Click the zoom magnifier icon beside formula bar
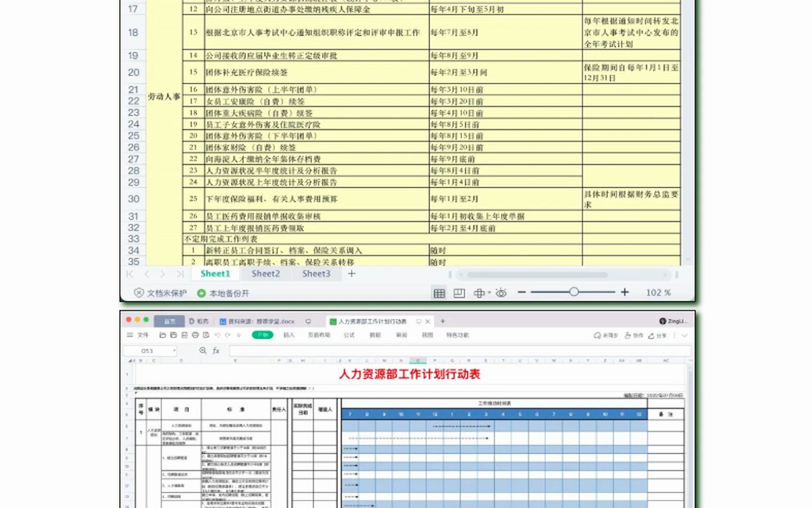Screen dimensions: 812x508 pyautogui.click(x=203, y=351)
